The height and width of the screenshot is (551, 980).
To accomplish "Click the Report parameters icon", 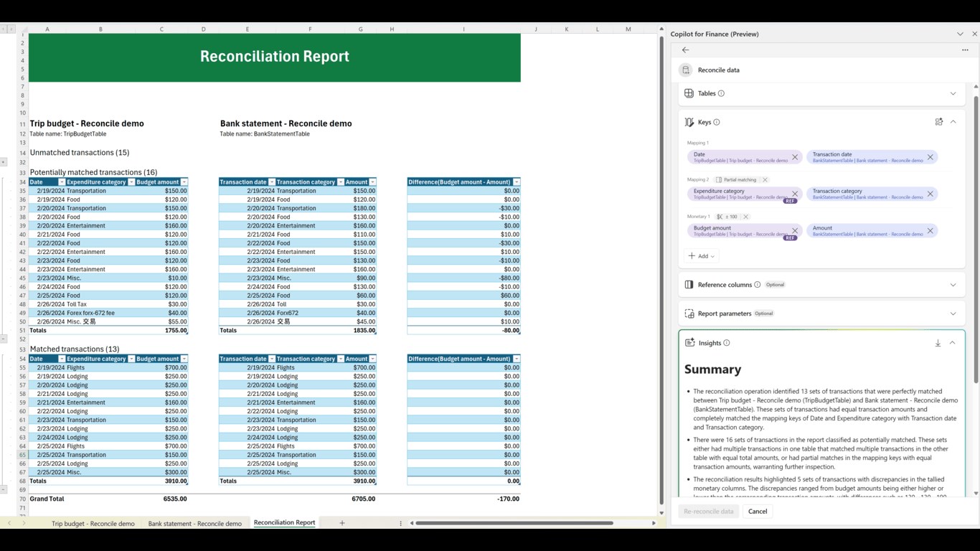I will coord(689,314).
